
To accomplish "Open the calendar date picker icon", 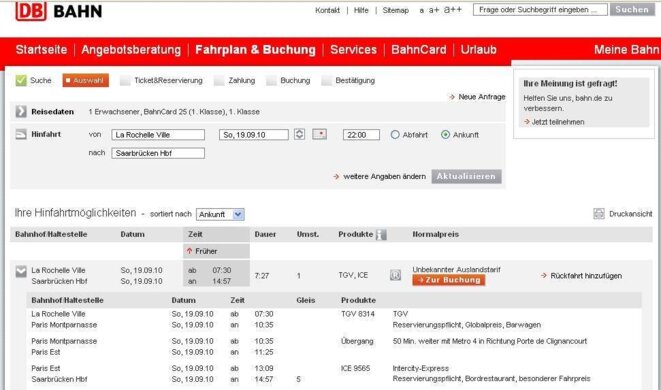I will (319, 134).
